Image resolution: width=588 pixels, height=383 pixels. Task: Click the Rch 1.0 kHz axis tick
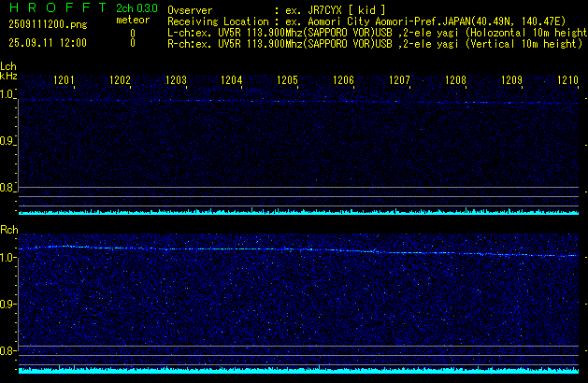(7, 258)
